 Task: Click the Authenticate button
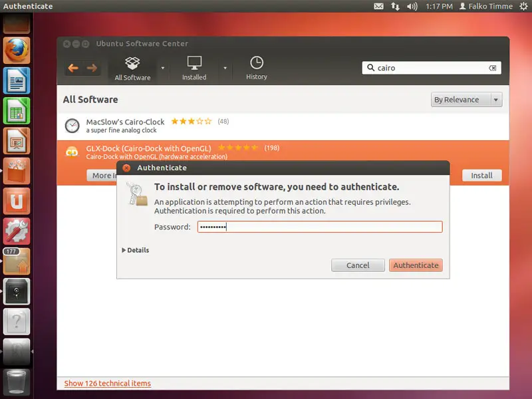point(416,265)
